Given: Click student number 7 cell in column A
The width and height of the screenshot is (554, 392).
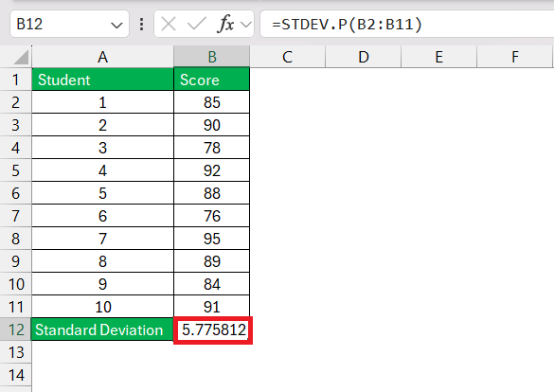Looking at the screenshot, I should [103, 239].
